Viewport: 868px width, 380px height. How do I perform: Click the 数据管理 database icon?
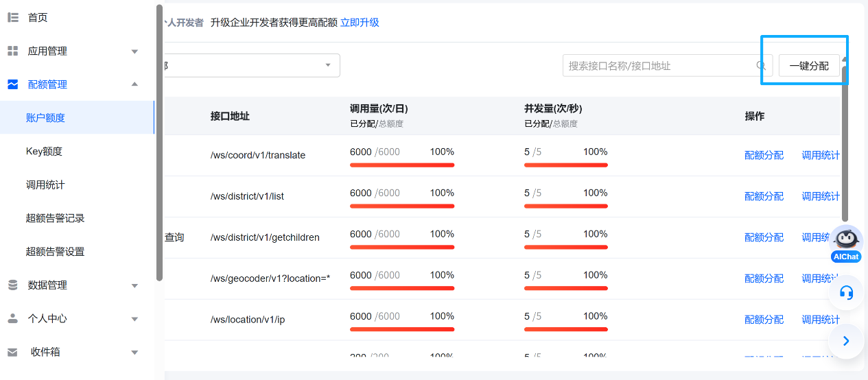tap(12, 285)
